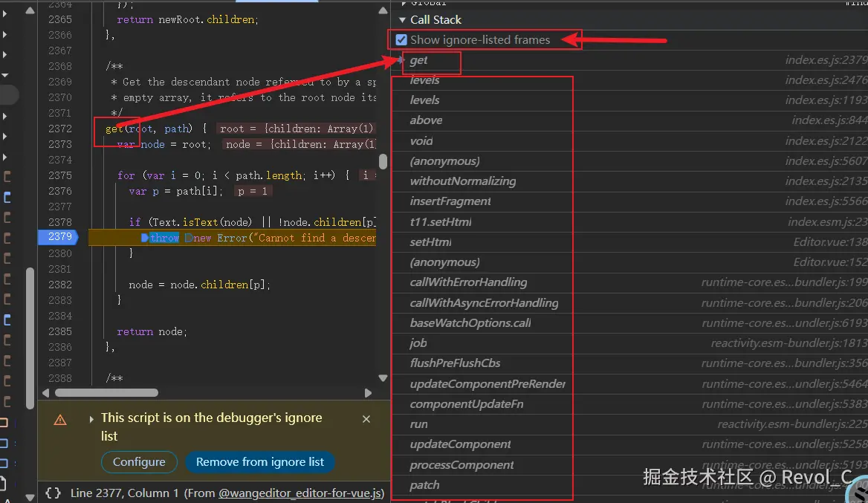Select the processComponent stack frame

629,465
